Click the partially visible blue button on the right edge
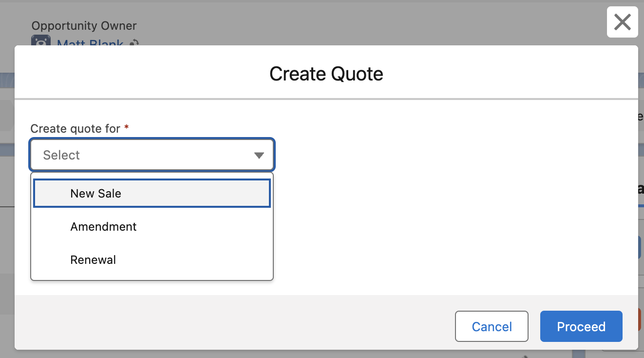644x358 pixels. coord(640,247)
